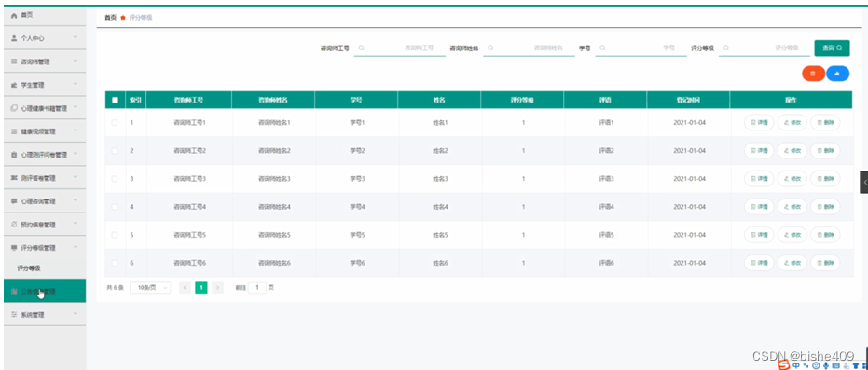The image size is (868, 370).
Task: Click the 咨询师姓名3 cell
Action: (274, 179)
